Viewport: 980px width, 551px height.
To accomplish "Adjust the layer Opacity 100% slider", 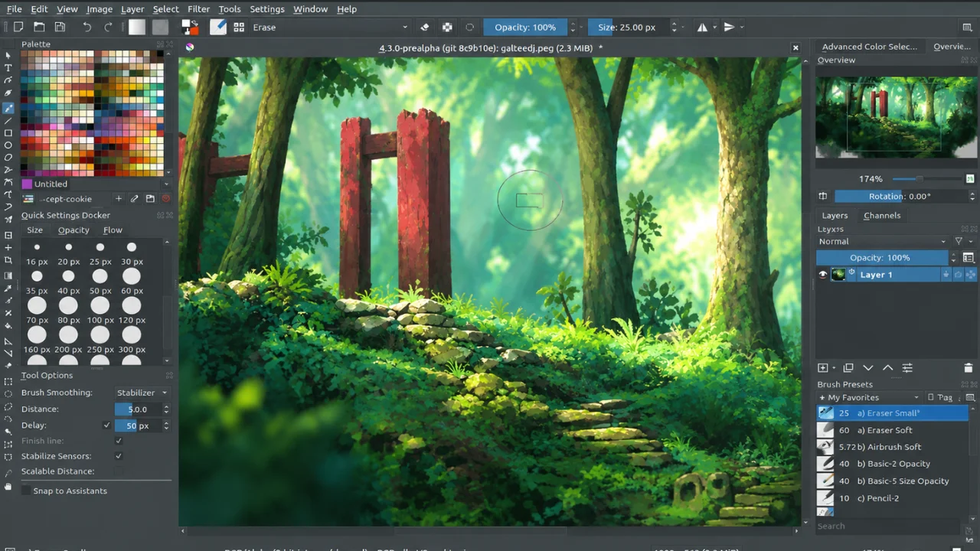I will coord(882,258).
